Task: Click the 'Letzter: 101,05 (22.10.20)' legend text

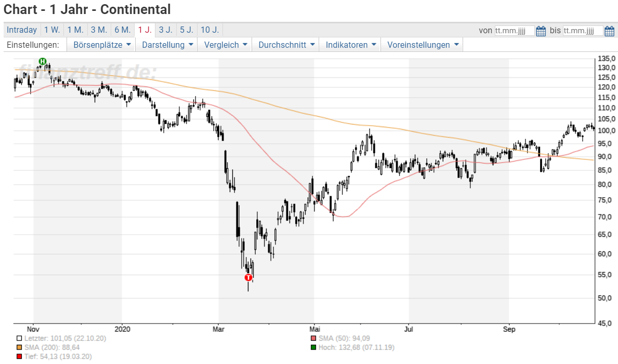Action: 65,339
